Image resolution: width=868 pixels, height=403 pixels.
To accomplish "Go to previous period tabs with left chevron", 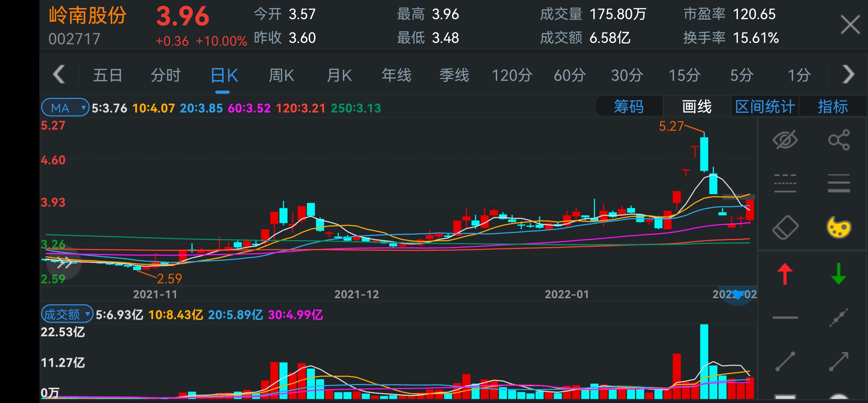I will pyautogui.click(x=59, y=74).
